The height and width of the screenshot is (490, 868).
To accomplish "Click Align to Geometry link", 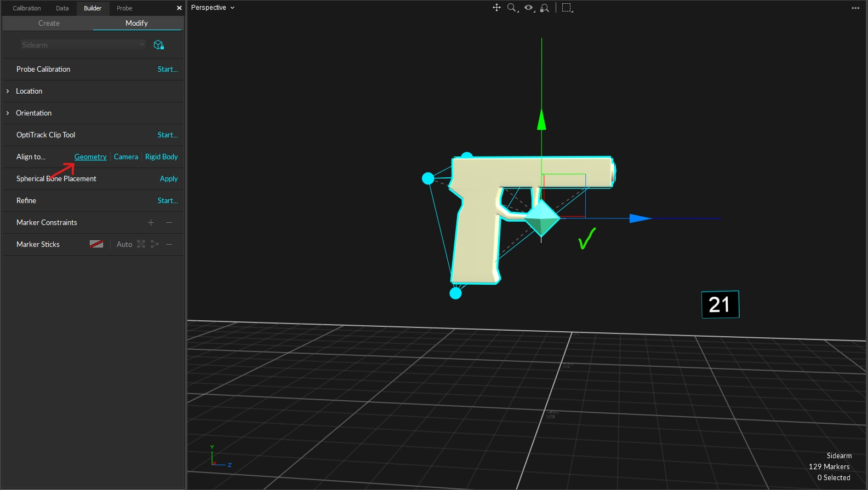I will (90, 157).
